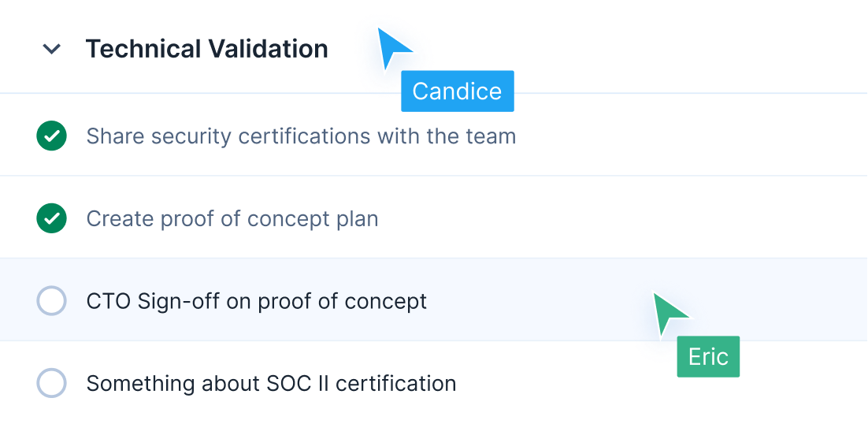Click Eric's green cursor arrow
The height and width of the screenshot is (424, 868).
click(x=668, y=312)
